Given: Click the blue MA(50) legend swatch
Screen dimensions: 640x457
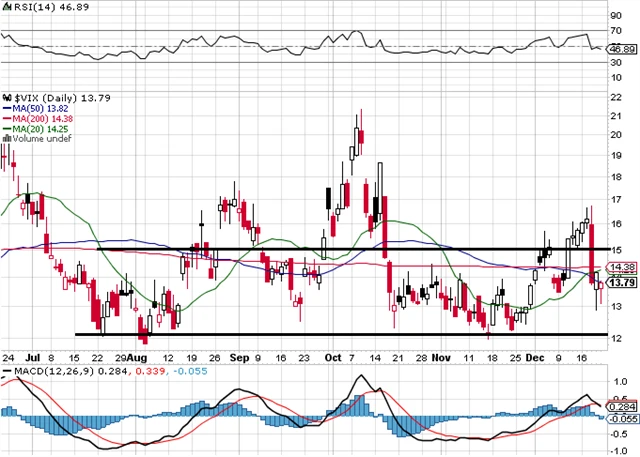Looking at the screenshot, I should pyautogui.click(x=6, y=107).
